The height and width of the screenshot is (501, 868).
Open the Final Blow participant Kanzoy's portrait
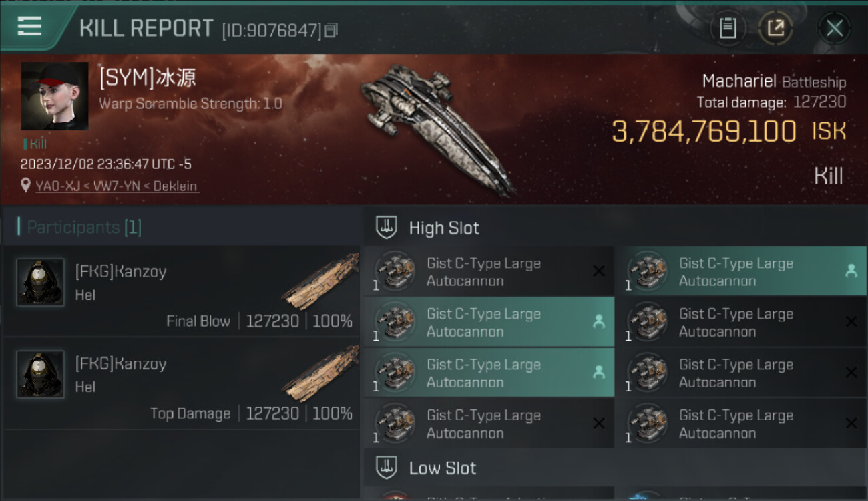[40, 283]
